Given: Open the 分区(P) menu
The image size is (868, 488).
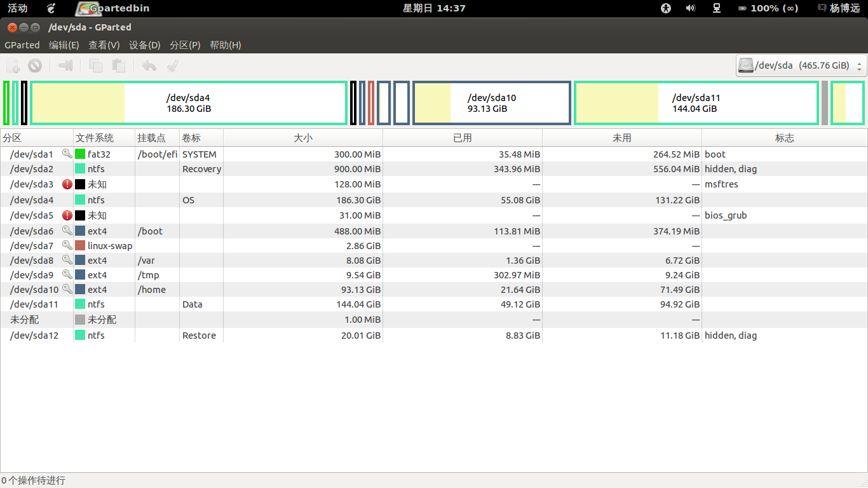Looking at the screenshot, I should pyautogui.click(x=186, y=45).
